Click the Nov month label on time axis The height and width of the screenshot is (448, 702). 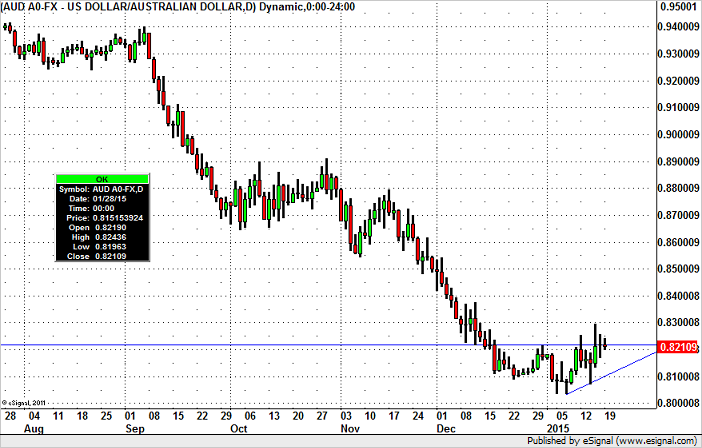[x=350, y=429]
